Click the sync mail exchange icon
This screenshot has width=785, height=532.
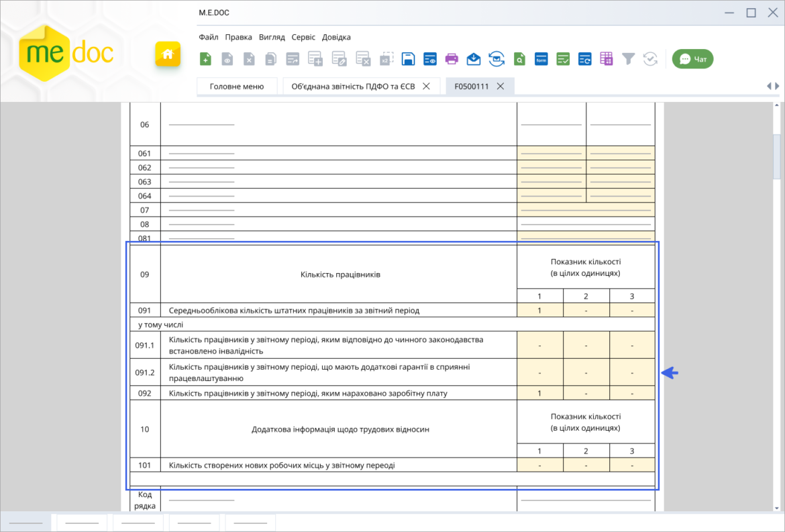(496, 59)
